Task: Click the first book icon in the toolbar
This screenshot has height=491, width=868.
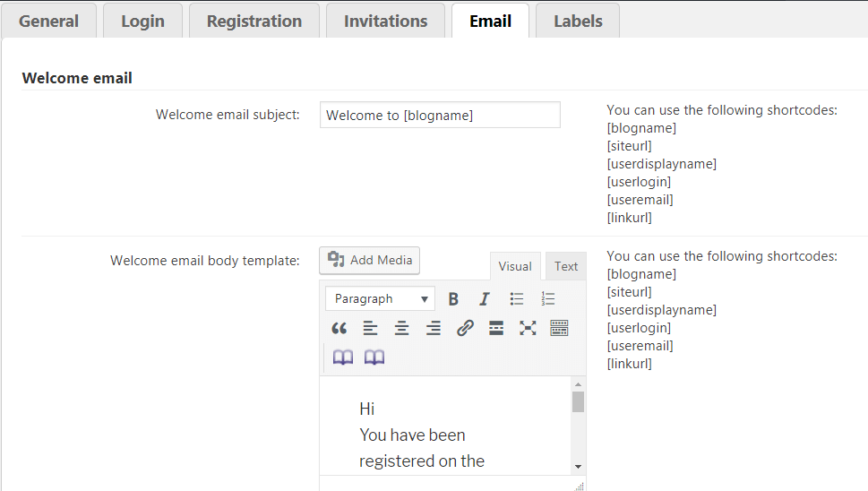Action: click(343, 357)
